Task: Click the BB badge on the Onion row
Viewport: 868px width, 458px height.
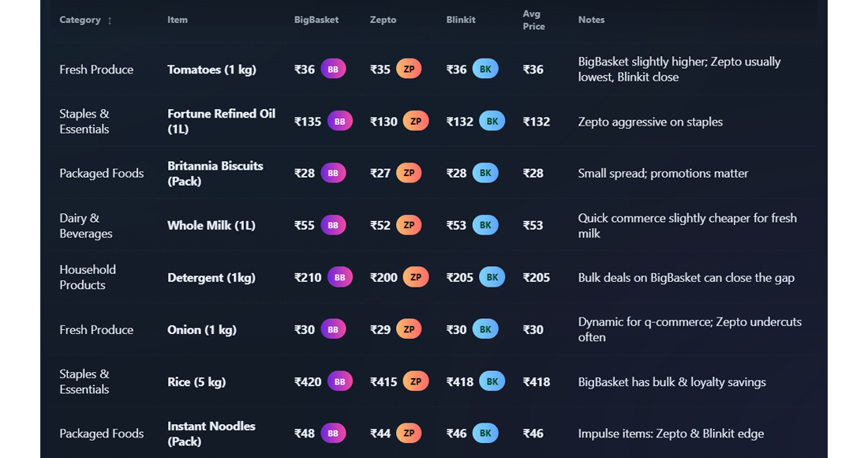Action: (x=332, y=329)
